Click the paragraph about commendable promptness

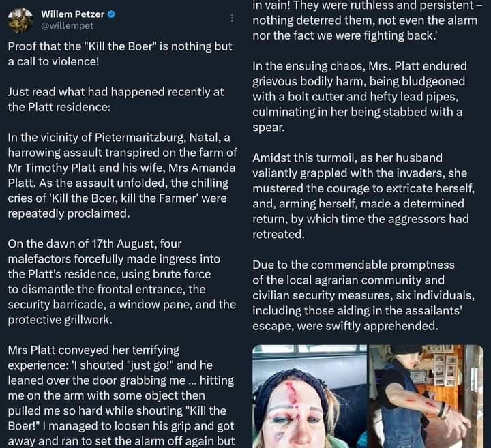[363, 295]
